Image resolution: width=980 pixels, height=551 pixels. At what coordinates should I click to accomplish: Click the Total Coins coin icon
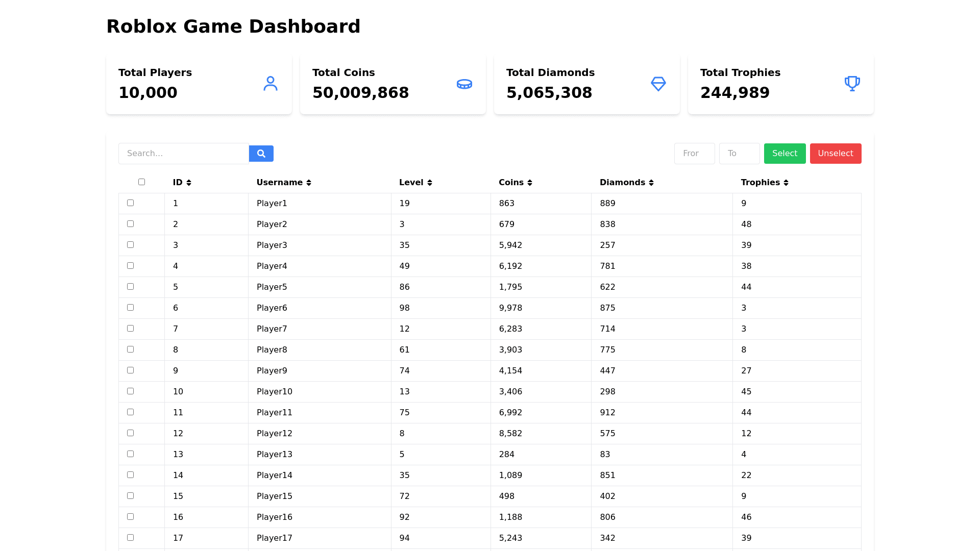[464, 84]
